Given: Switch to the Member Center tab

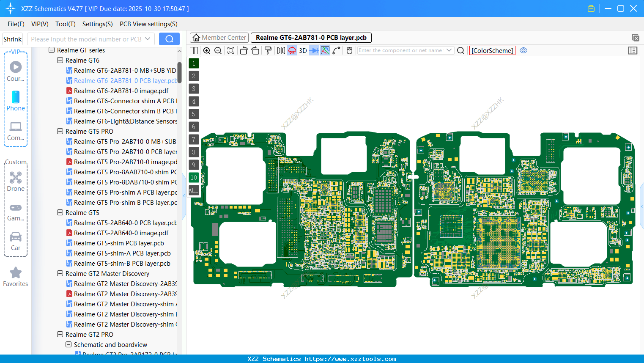Looking at the screenshot, I should coord(219,38).
